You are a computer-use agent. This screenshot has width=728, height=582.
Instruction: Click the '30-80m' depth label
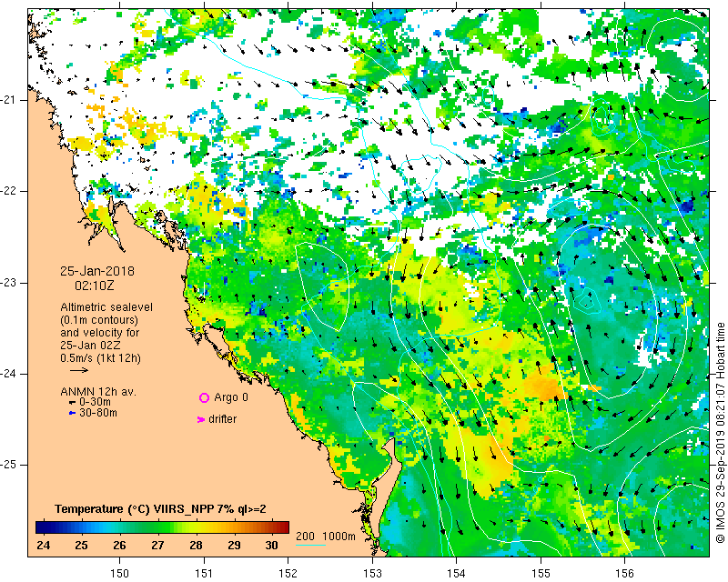pyautogui.click(x=98, y=413)
